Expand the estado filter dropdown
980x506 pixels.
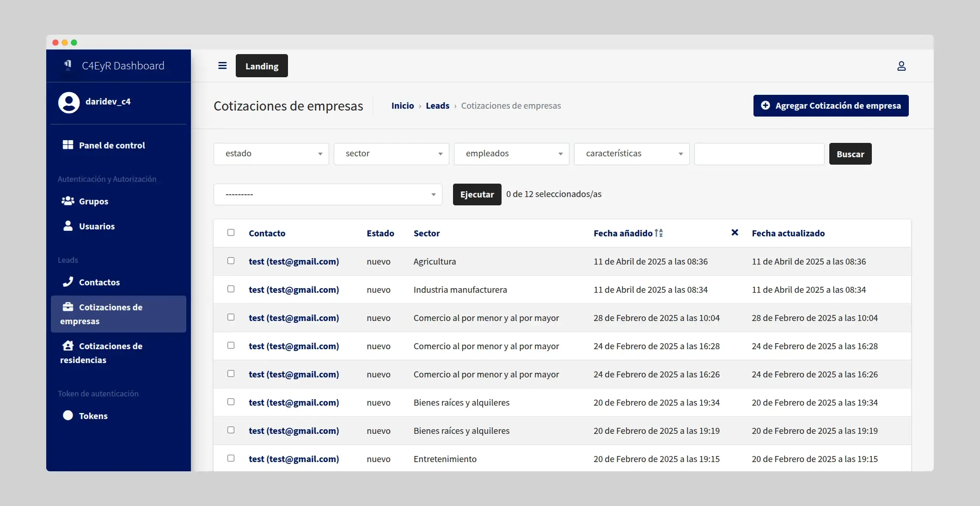point(271,154)
